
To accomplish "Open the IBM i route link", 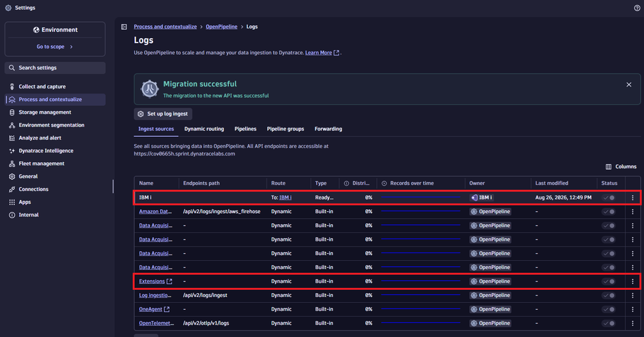I will [285, 198].
